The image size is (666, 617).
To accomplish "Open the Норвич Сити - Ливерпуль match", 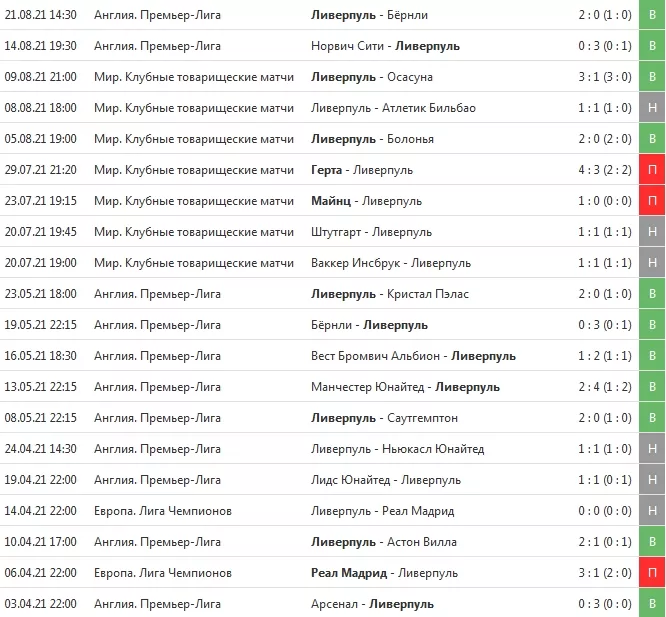I will (x=385, y=46).
